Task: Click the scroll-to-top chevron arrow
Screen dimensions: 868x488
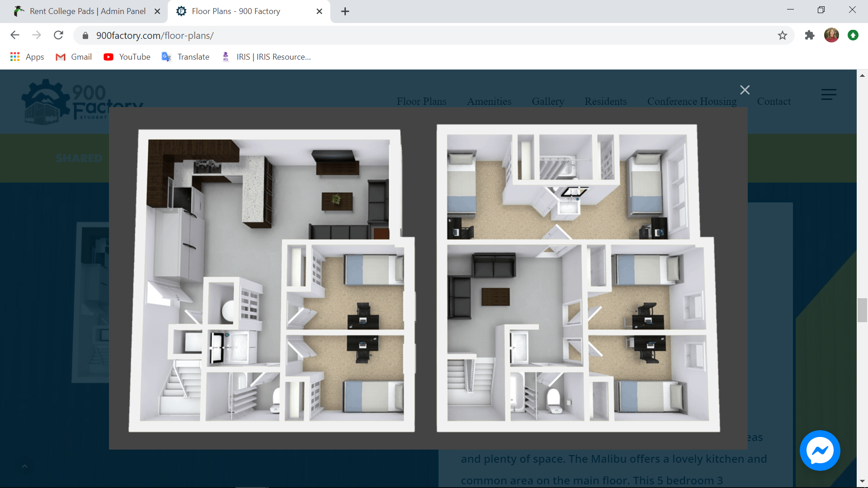Action: (25, 466)
